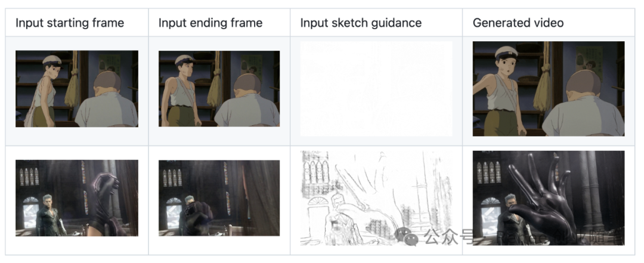Image resolution: width=644 pixels, height=263 pixels.
Task: View the line-art hand sketch guidance image
Action: pos(376,197)
